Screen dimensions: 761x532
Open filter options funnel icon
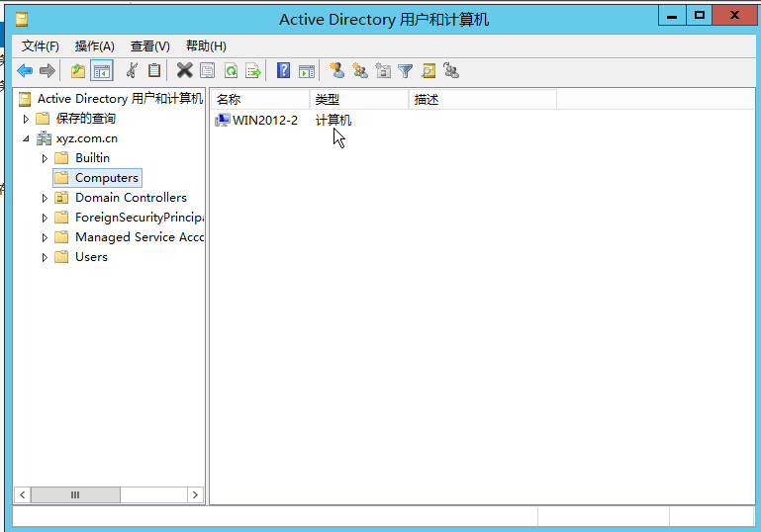pyautogui.click(x=406, y=71)
